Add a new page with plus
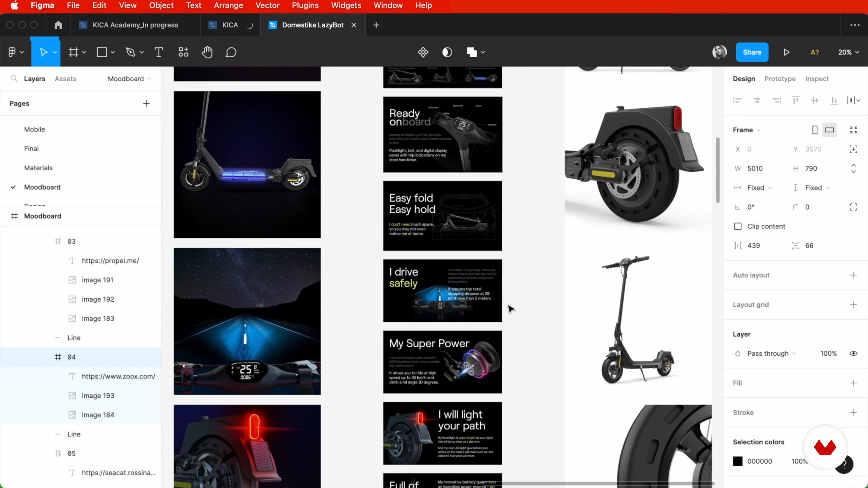 (146, 103)
